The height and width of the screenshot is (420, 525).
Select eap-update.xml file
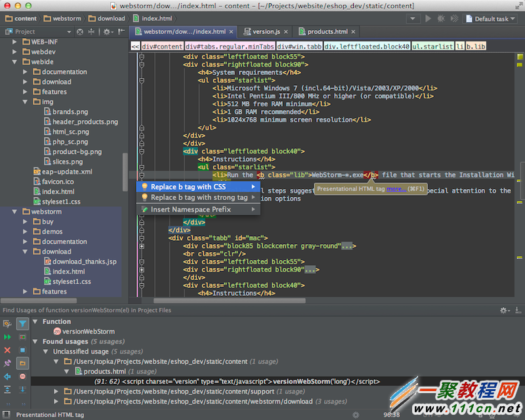click(63, 172)
